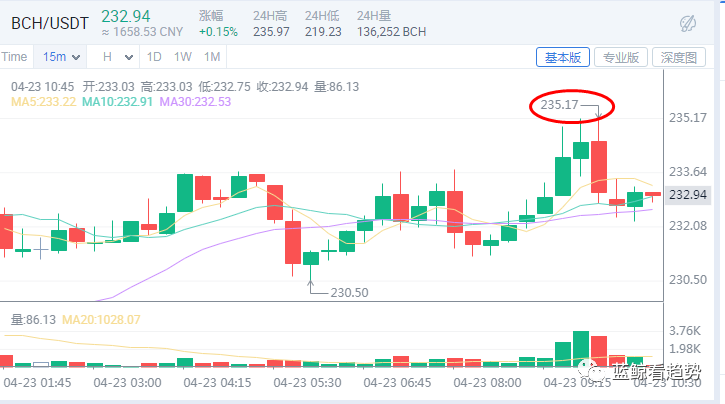The image size is (725, 404).
Task: Click the 136,252 BCH volume
Action: pyautogui.click(x=391, y=32)
